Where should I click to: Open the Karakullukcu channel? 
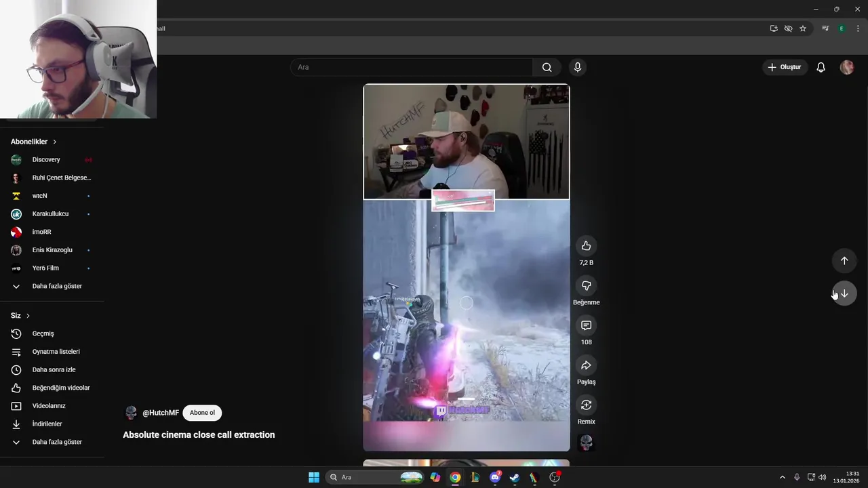click(x=52, y=214)
